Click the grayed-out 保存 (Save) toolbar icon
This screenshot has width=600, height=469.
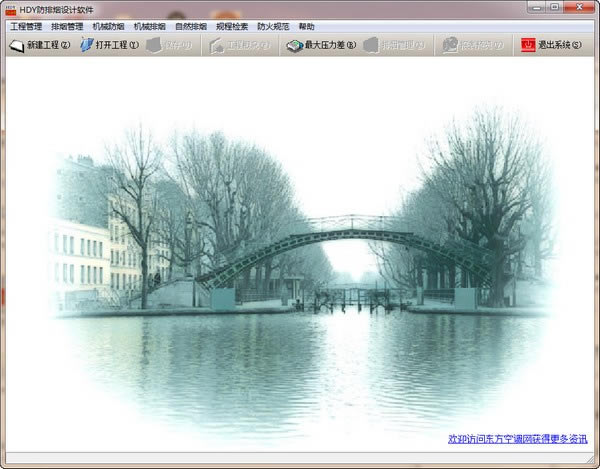coord(153,45)
